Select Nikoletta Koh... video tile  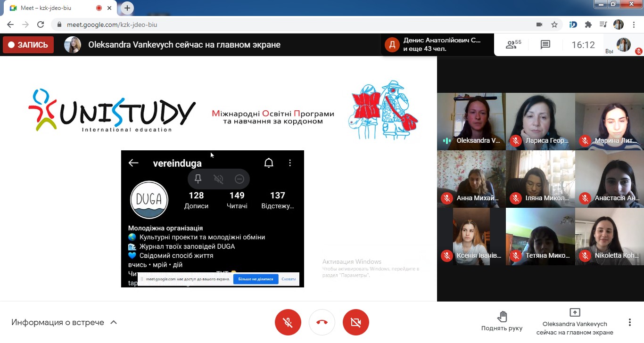coord(610,237)
